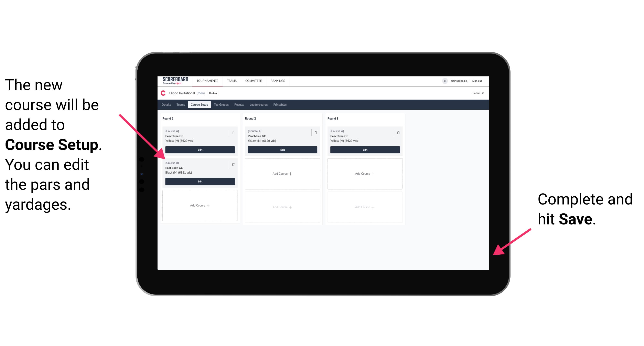The height and width of the screenshot is (346, 644).
Task: Select the Leaderboards tab
Action: pos(259,106)
